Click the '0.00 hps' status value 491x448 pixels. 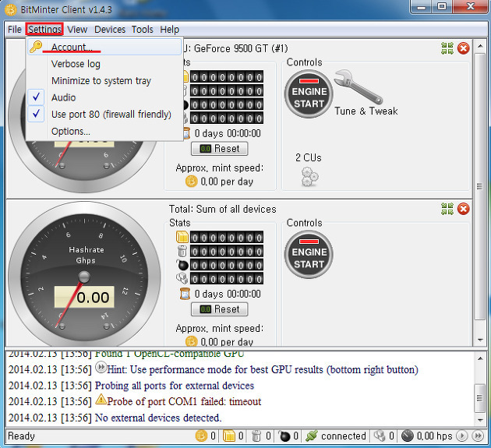point(435,436)
